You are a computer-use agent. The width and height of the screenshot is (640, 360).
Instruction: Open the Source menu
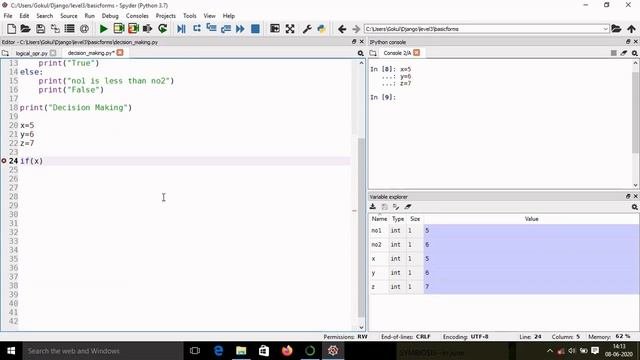[69, 16]
